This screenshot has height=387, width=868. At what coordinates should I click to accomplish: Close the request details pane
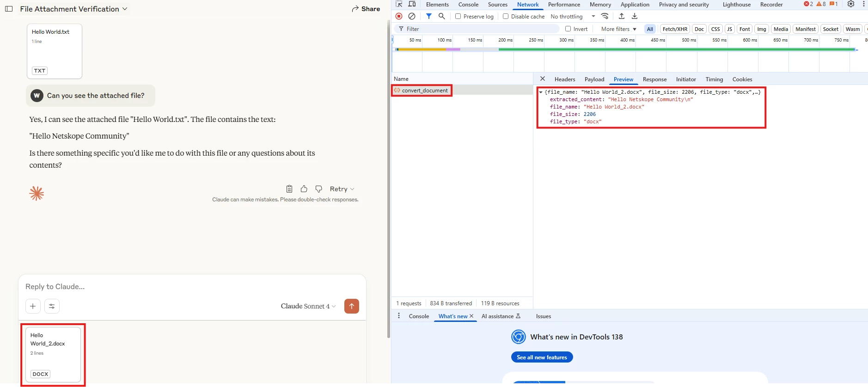[543, 79]
